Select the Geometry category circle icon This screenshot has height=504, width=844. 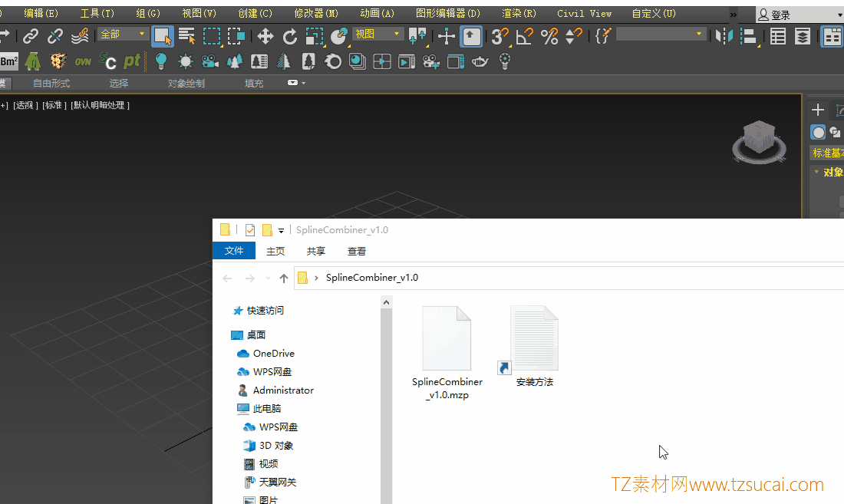tap(818, 132)
